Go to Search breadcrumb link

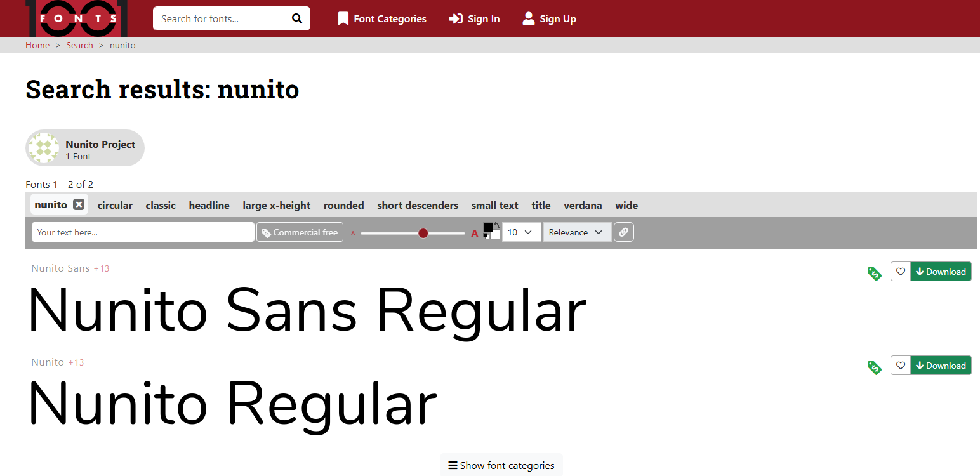(79, 45)
